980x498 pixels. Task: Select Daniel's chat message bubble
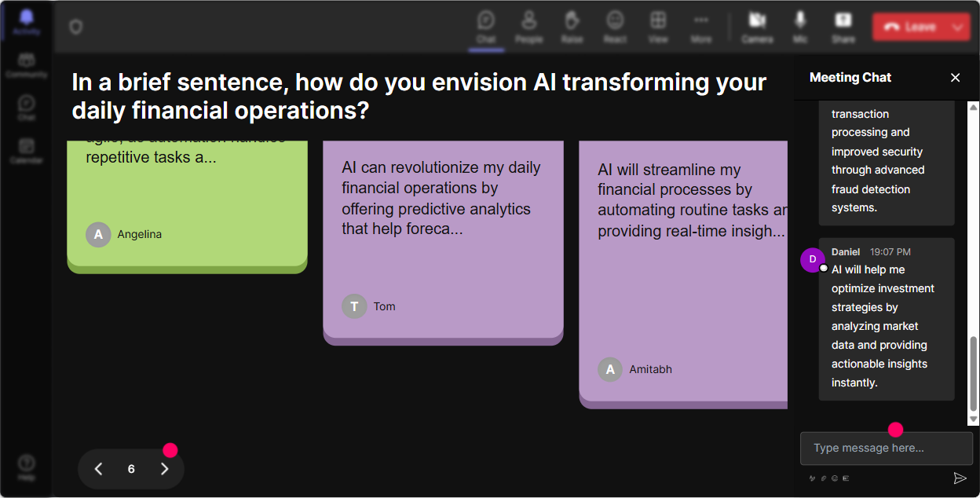pyautogui.click(x=887, y=320)
